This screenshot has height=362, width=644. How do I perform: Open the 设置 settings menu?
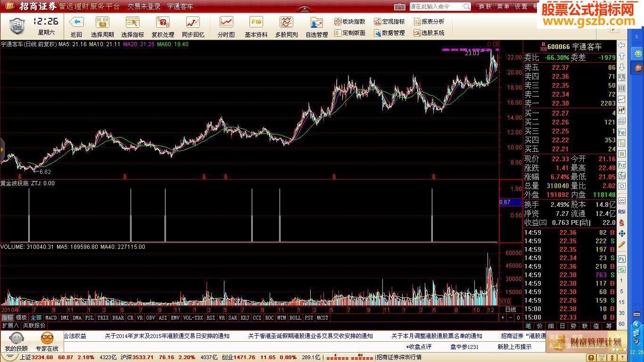coord(521,7)
